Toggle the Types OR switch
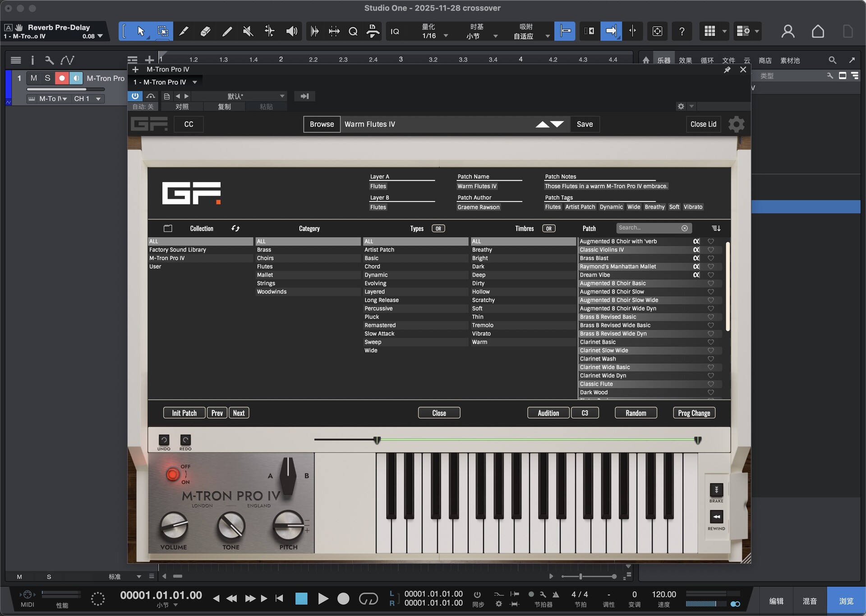 tap(438, 229)
